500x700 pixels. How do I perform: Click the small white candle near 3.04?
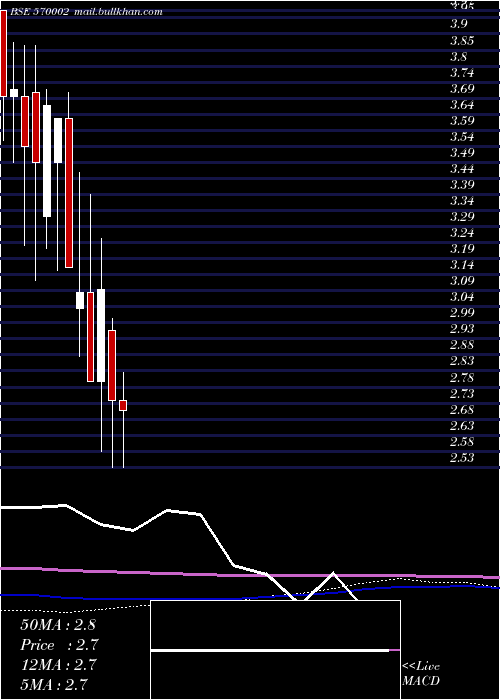coord(80,300)
